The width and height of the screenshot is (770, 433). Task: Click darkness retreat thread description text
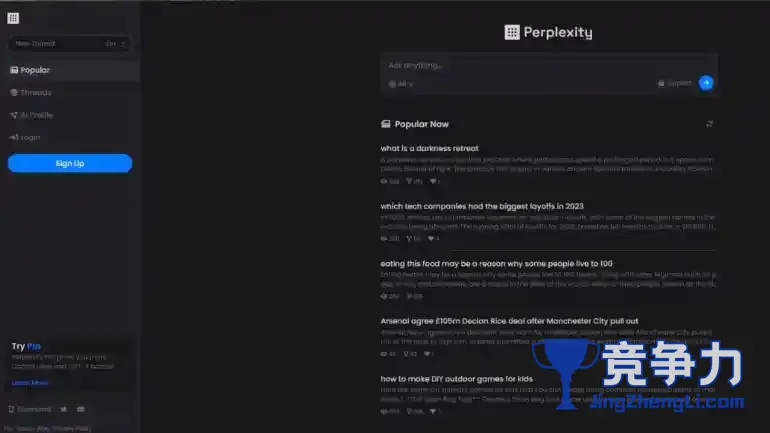click(546, 164)
